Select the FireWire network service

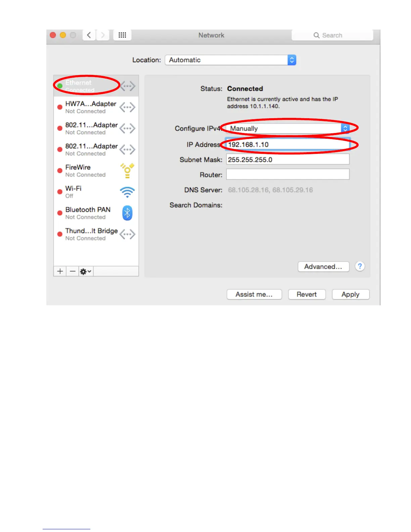[x=96, y=171]
